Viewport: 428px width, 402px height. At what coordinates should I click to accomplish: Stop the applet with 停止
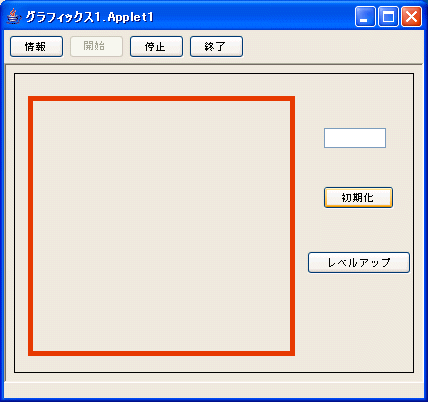(x=156, y=47)
